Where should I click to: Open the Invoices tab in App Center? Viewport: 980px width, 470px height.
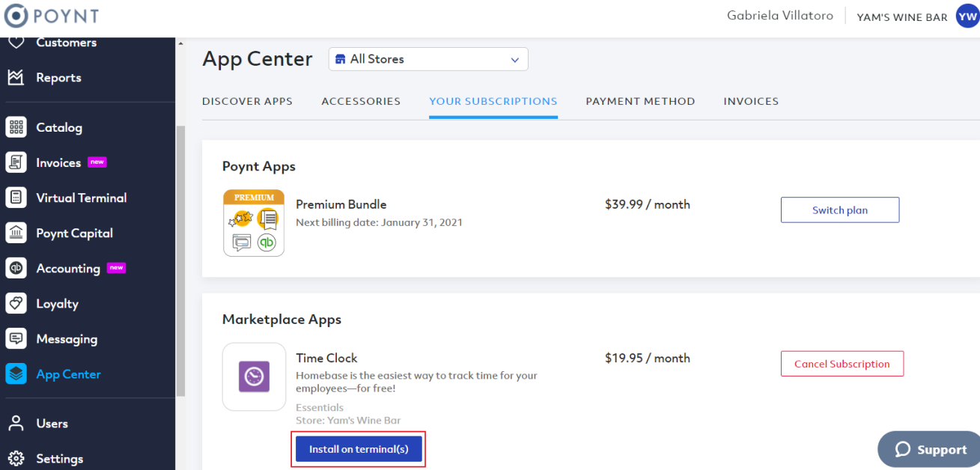tap(751, 101)
